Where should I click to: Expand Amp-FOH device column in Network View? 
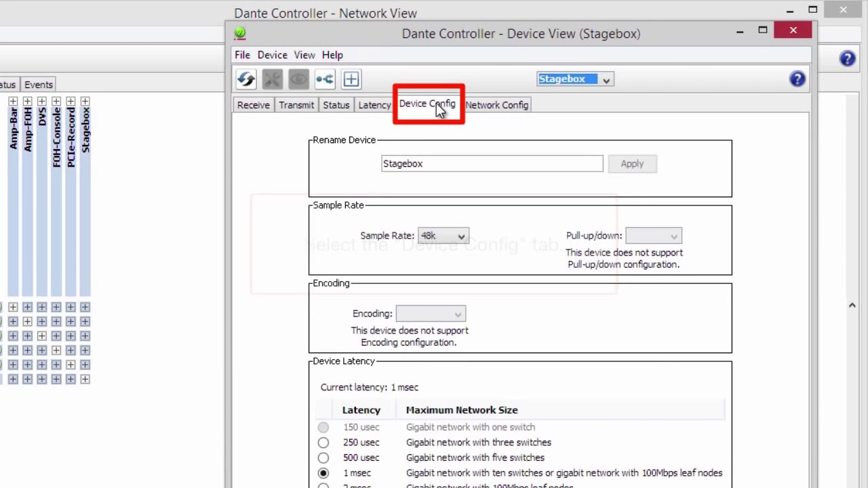pyautogui.click(x=27, y=101)
